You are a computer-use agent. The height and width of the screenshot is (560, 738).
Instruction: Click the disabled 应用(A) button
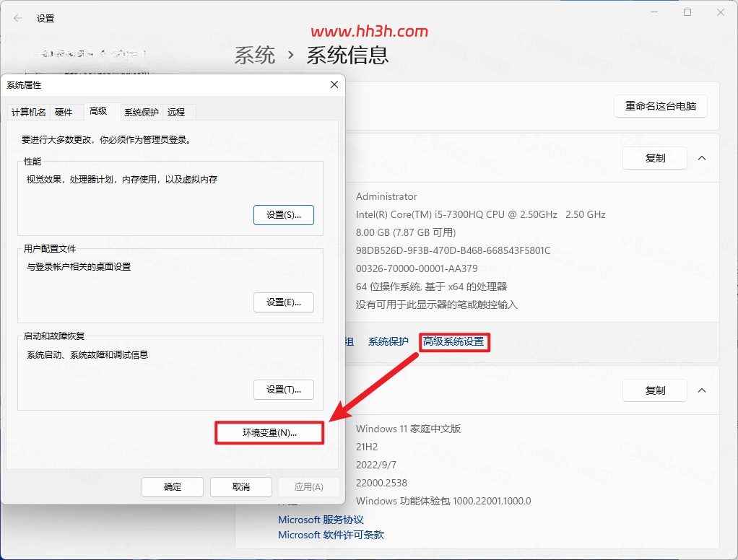(309, 487)
